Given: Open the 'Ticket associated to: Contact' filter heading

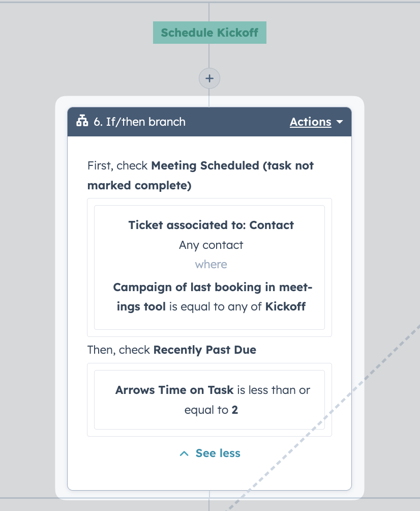Looking at the screenshot, I should [x=211, y=225].
